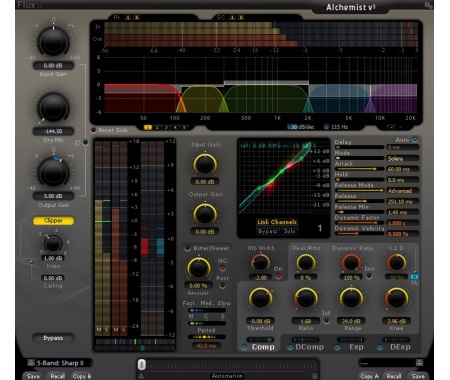Click Link Channels button

coord(277,222)
